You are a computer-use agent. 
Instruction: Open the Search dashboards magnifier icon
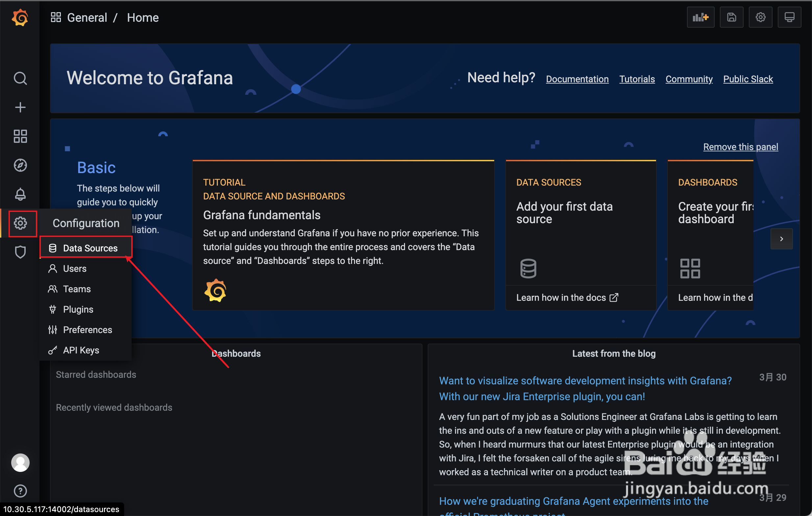(20, 79)
